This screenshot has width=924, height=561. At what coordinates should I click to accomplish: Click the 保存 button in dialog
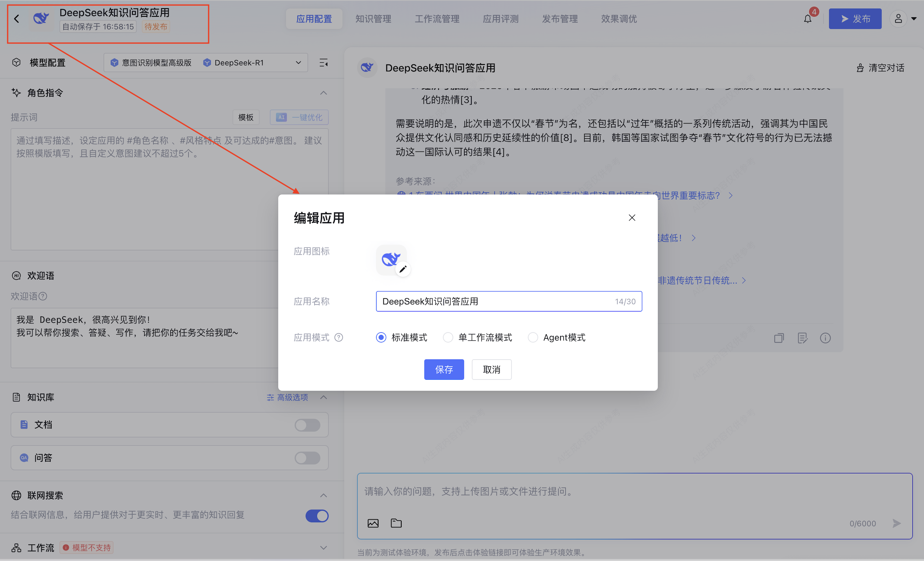pos(444,370)
